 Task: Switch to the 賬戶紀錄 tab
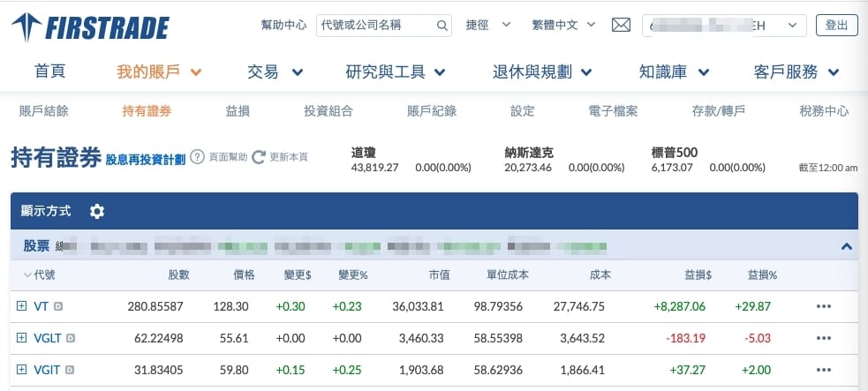432,111
